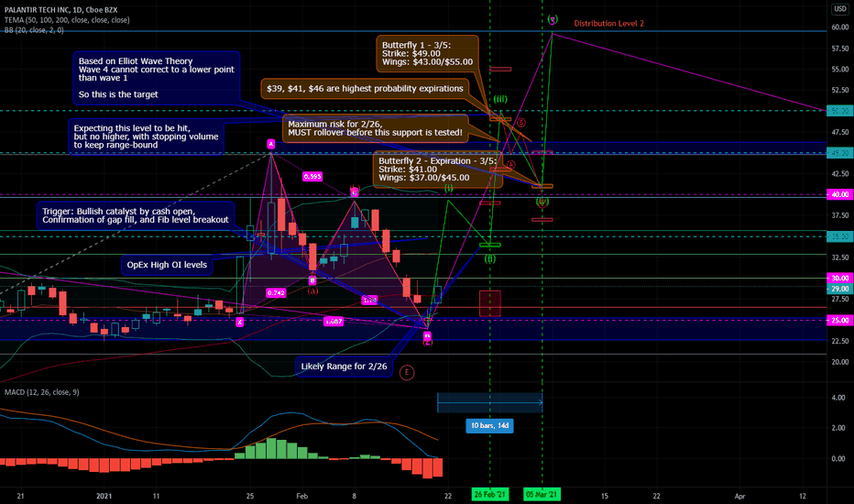Click the 2021 date axis label
The width and height of the screenshot is (854, 504).
click(x=104, y=497)
